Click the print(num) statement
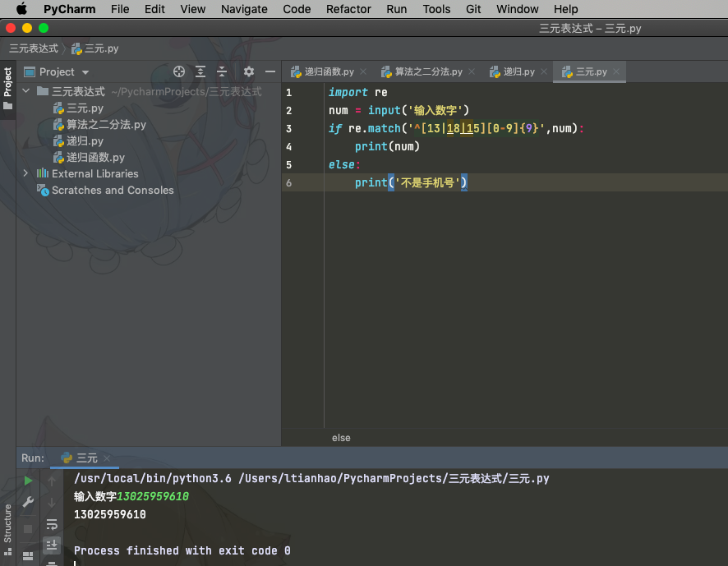Screen dimensions: 728x566 point(387,147)
